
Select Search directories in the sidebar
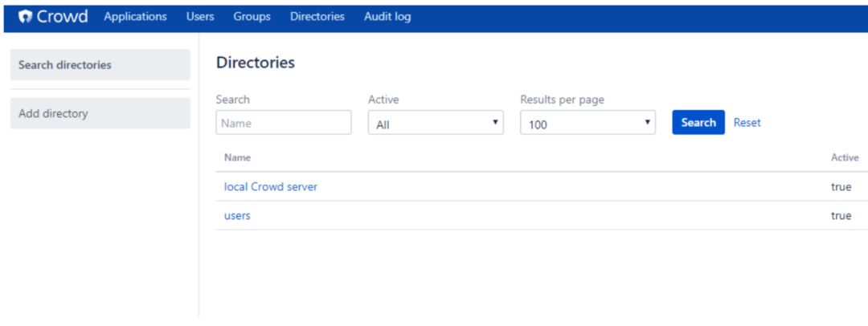[100, 65]
